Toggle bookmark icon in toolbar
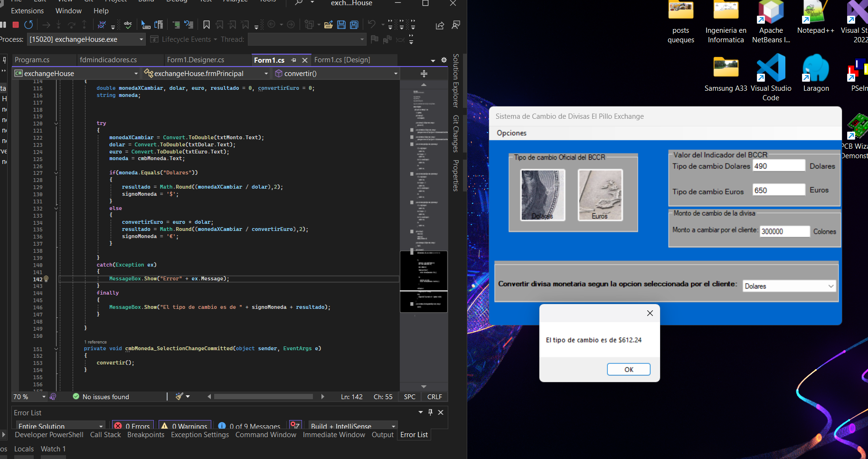868x459 pixels. pos(207,25)
